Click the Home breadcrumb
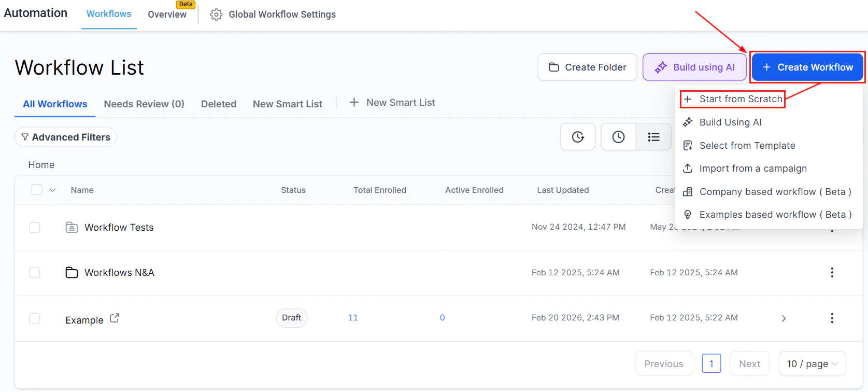The image size is (868, 392). (x=41, y=165)
